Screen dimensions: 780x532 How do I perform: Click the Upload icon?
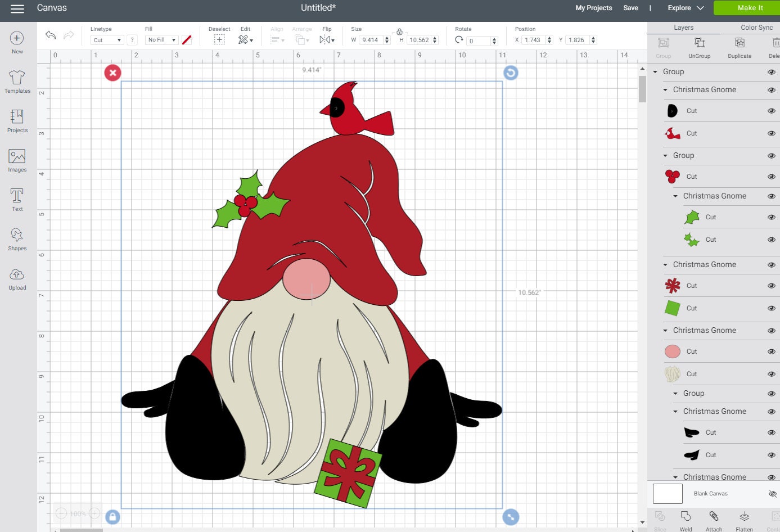[x=17, y=274]
